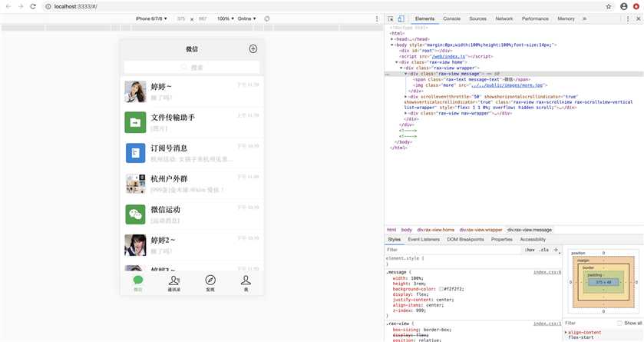The height and width of the screenshot is (342, 644).
Task: Select the green chat bubble nav icon
Action: [x=138, y=281]
